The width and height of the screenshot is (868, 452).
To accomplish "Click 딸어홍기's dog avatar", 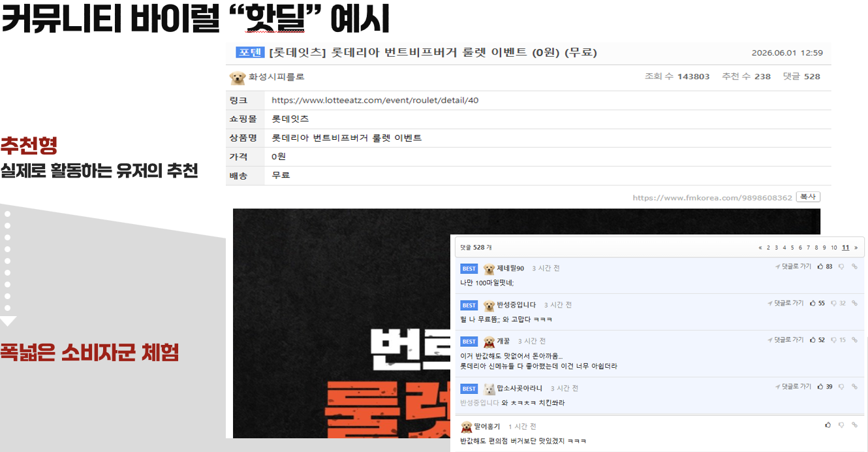I will click(467, 427).
